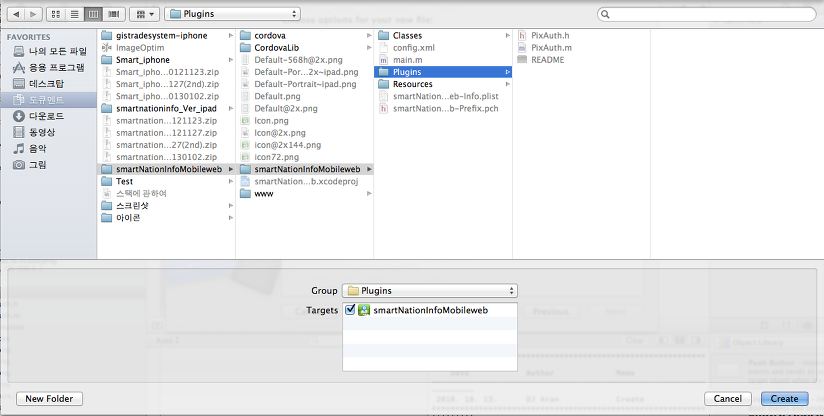Select Smart_ipho…0121123.zip file

pyautogui.click(x=167, y=72)
